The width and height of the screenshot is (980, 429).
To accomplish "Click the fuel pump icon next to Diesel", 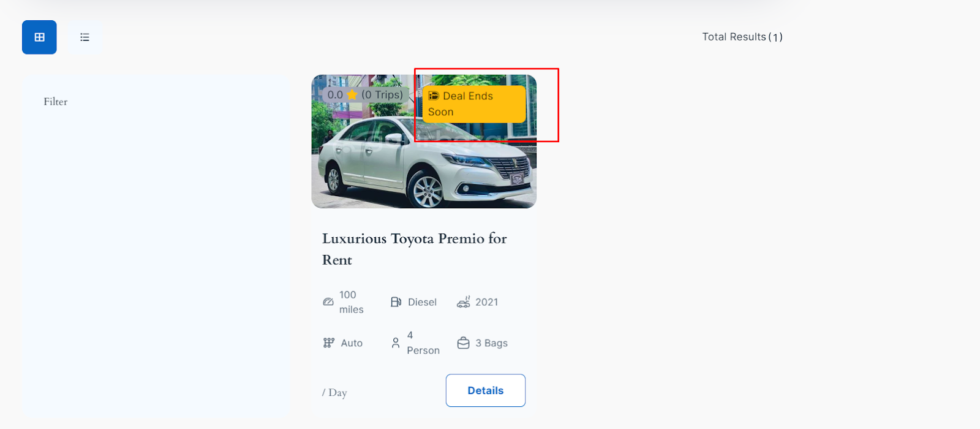I will pyautogui.click(x=396, y=302).
